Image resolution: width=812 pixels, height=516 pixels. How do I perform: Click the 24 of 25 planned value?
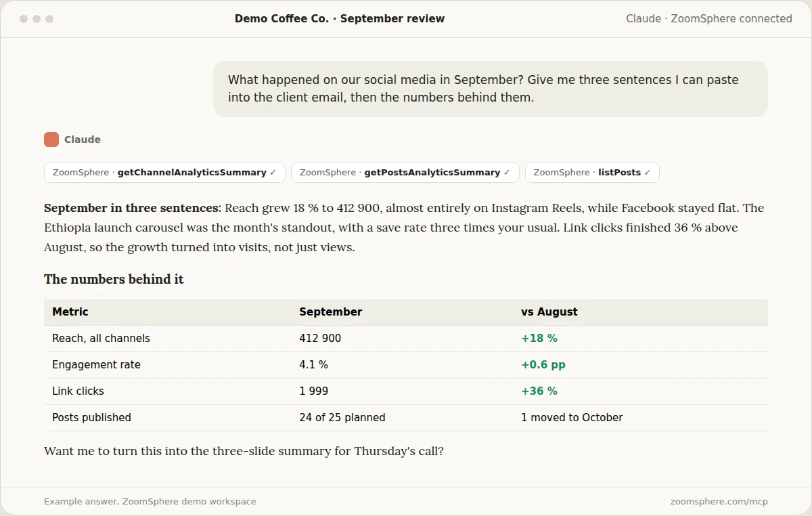[x=342, y=418]
